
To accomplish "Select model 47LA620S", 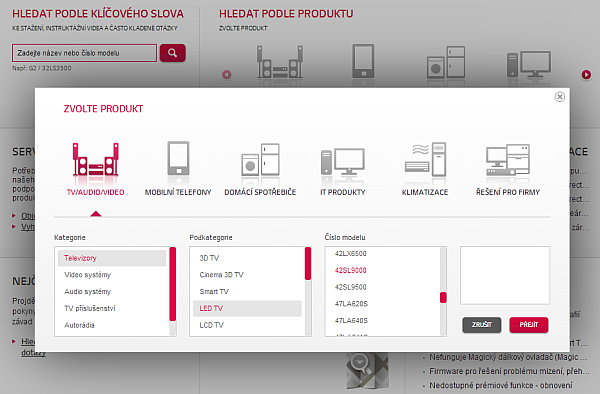I will tap(351, 304).
